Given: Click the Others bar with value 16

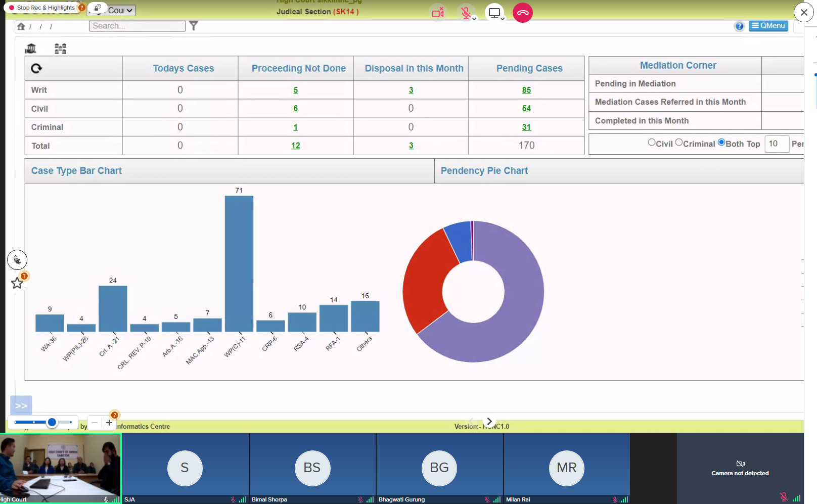Looking at the screenshot, I should (365, 316).
